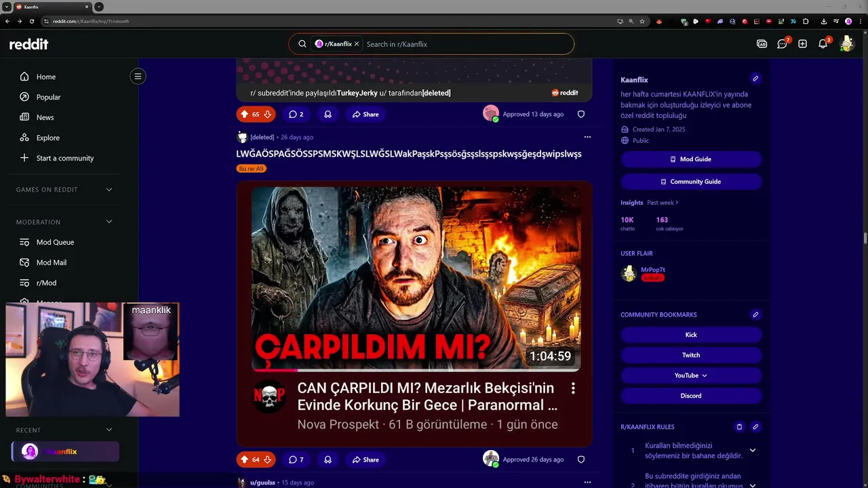Upvote the post with 65 points
This screenshot has height=488, width=868.
click(244, 115)
